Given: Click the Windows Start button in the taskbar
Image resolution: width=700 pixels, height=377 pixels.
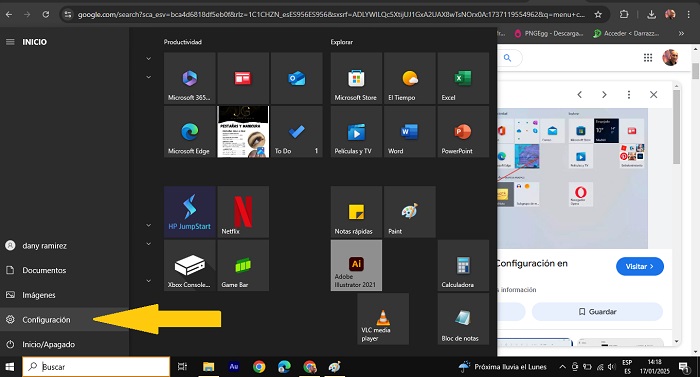Looking at the screenshot, I should tap(10, 367).
